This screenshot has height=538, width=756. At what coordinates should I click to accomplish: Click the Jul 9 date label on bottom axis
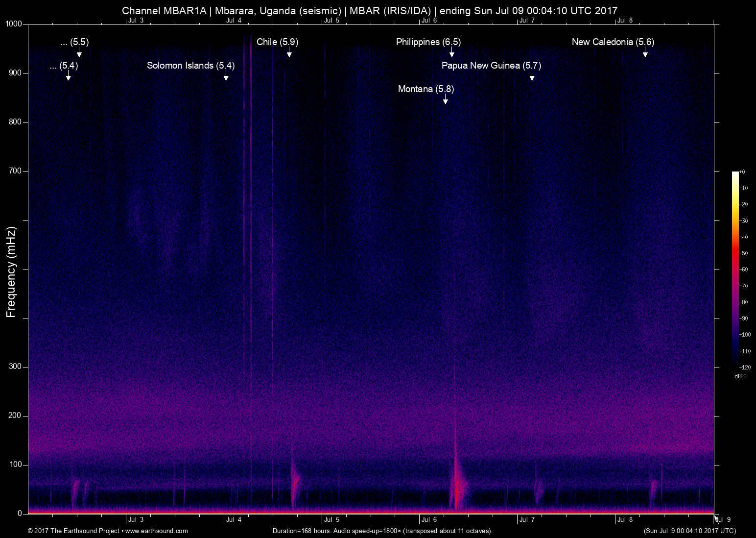(723, 520)
